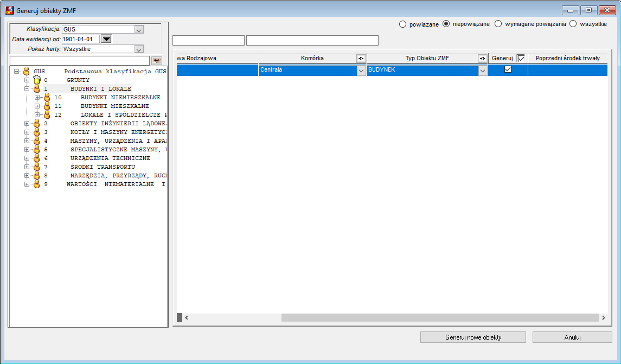Toggle the Generuj checkbox in Centrala row
Viewport: 621px width, 364px height.
[x=508, y=69]
